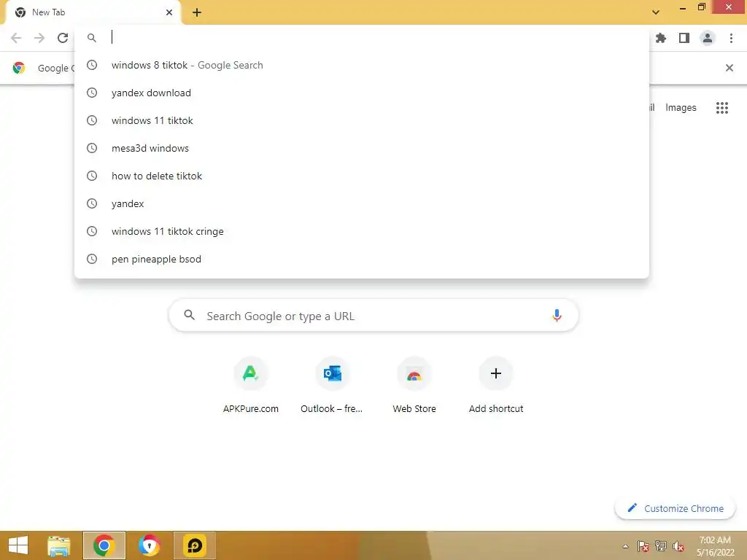Open the taskbar clock and date

click(715, 546)
